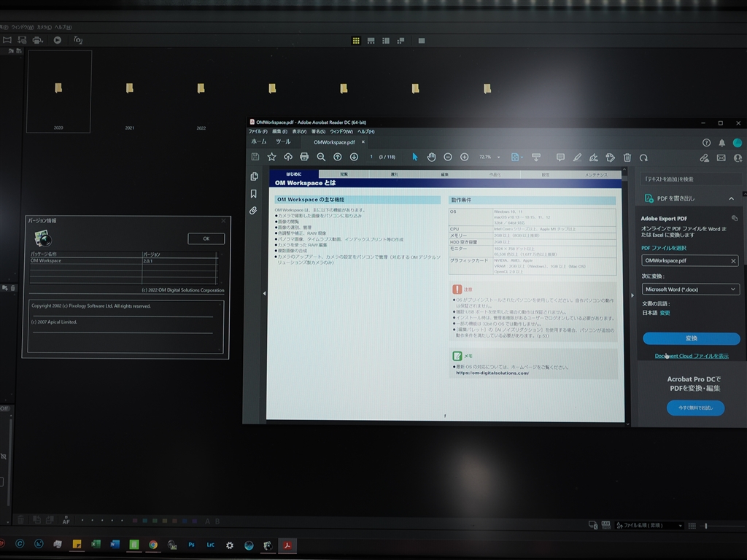The image size is (747, 560).
Task: Upload the PDF to the cloud
Action: tap(288, 157)
